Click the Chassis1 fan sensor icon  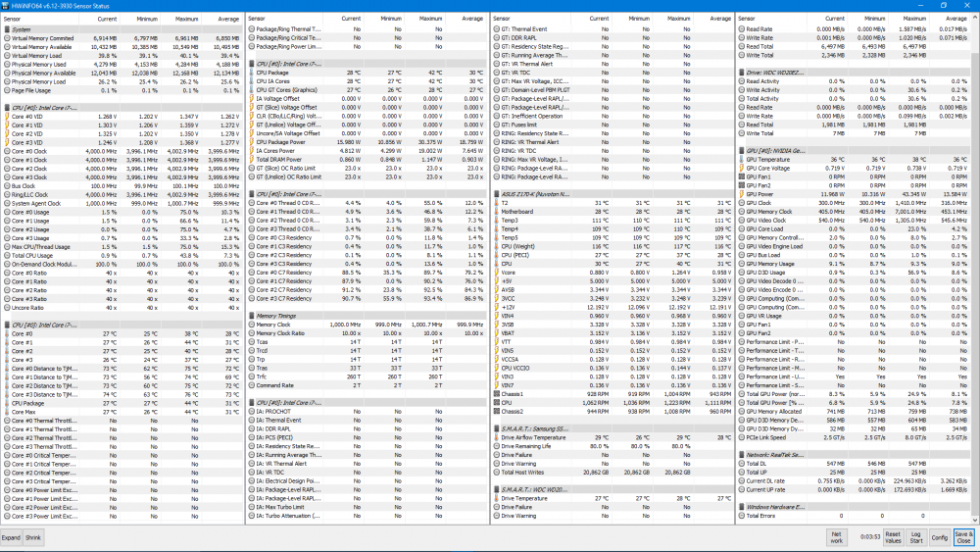click(496, 394)
